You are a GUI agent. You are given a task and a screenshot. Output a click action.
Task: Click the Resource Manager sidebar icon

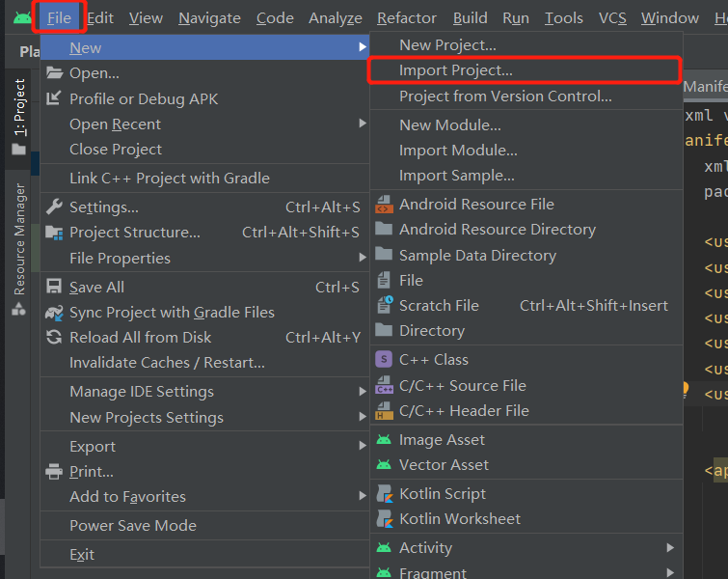[x=18, y=309]
